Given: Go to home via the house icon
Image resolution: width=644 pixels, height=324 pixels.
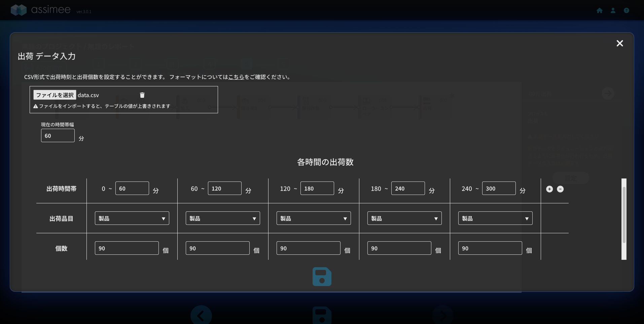Looking at the screenshot, I should point(600,10).
